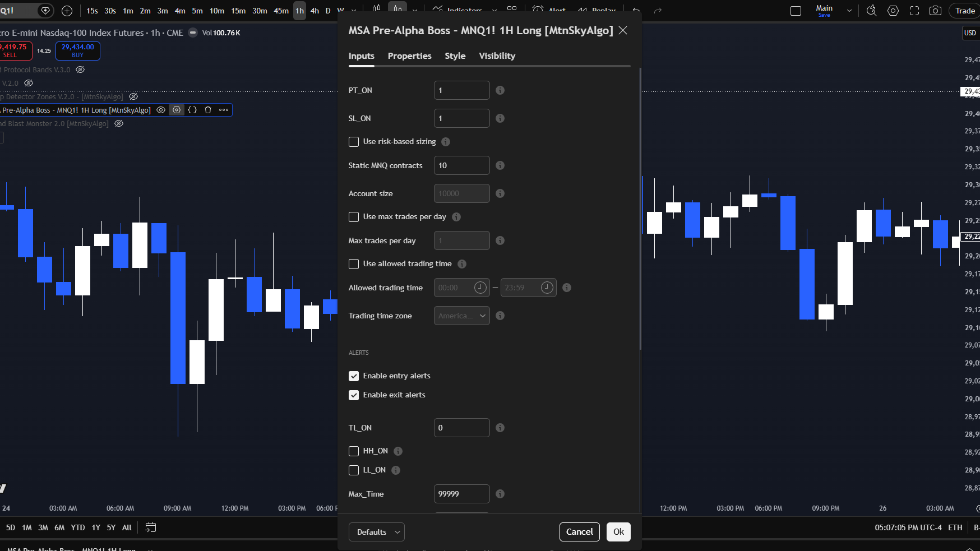980x551 pixels.
Task: Open snapshot camera icon in top toolbar
Action: (x=935, y=11)
